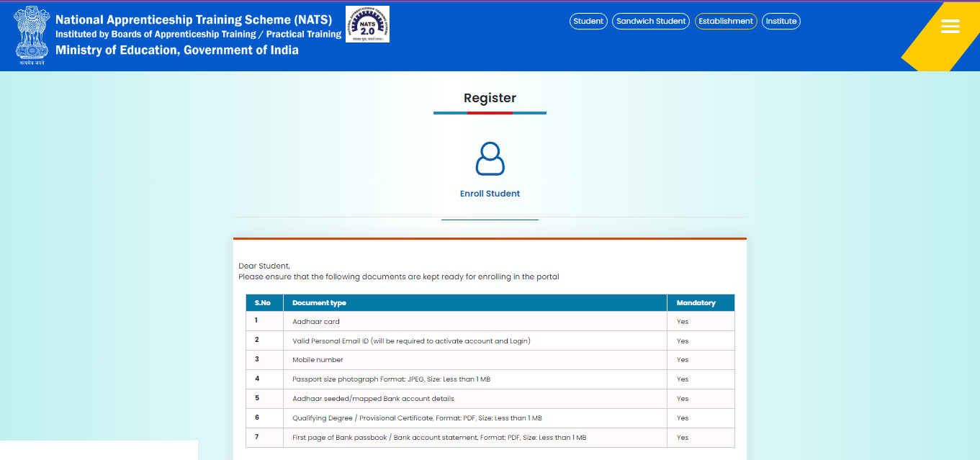Select the Valid Personal Email ID row
The height and width of the screenshot is (460, 980).
pyautogui.click(x=411, y=341)
